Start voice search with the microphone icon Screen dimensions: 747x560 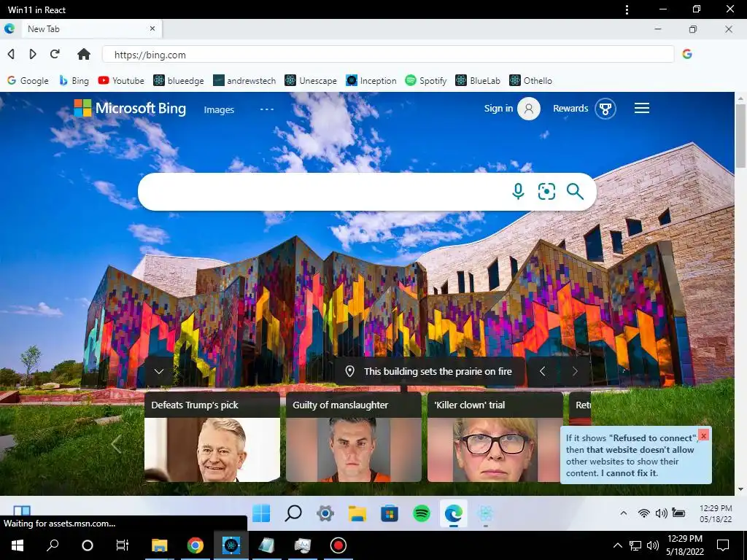pyautogui.click(x=518, y=192)
